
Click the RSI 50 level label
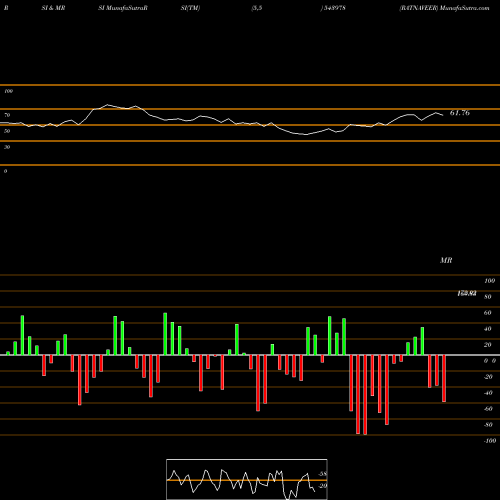(7, 131)
